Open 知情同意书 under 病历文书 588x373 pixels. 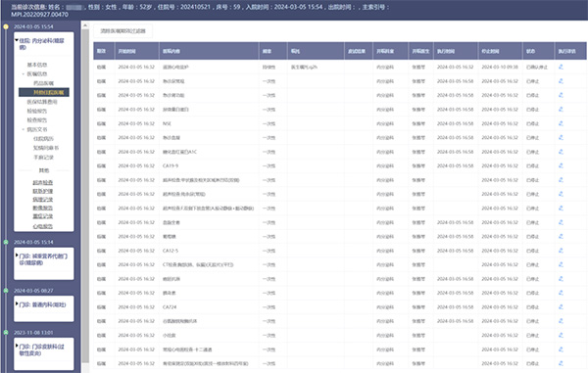click(x=46, y=148)
